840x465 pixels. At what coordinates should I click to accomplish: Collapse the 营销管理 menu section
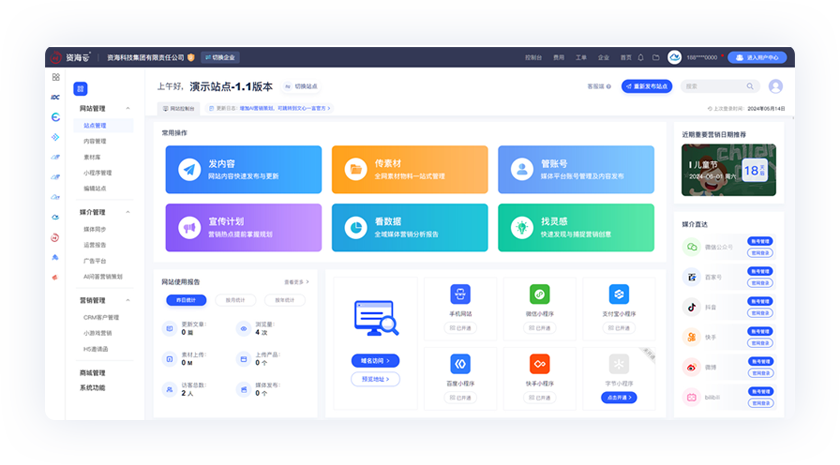click(127, 300)
